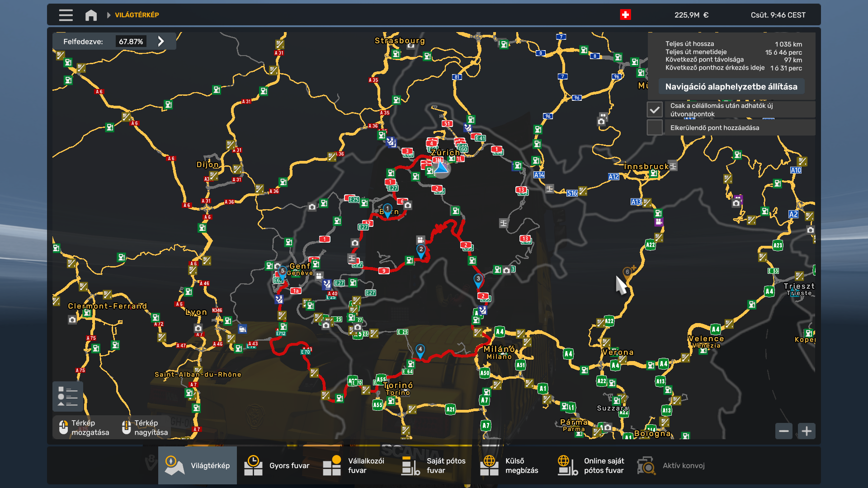Image resolution: width=868 pixels, height=488 pixels.
Task: Click the Lyon city label
Action: [x=196, y=312]
